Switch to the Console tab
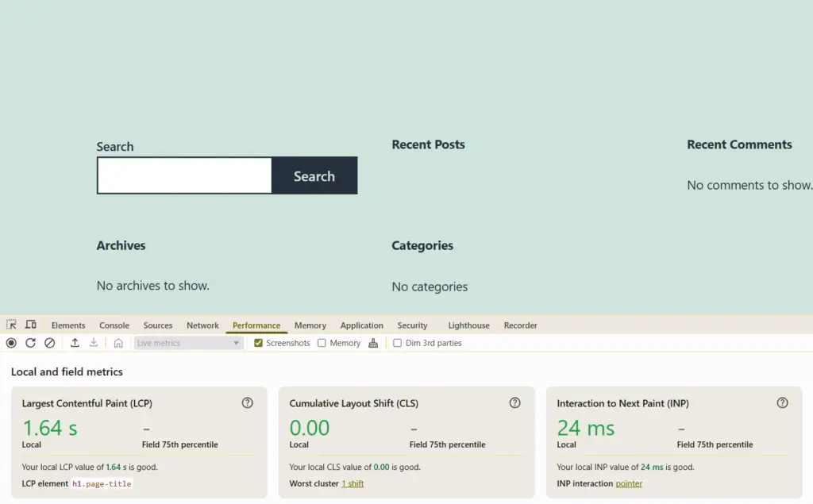The width and height of the screenshot is (813, 504). click(x=114, y=325)
